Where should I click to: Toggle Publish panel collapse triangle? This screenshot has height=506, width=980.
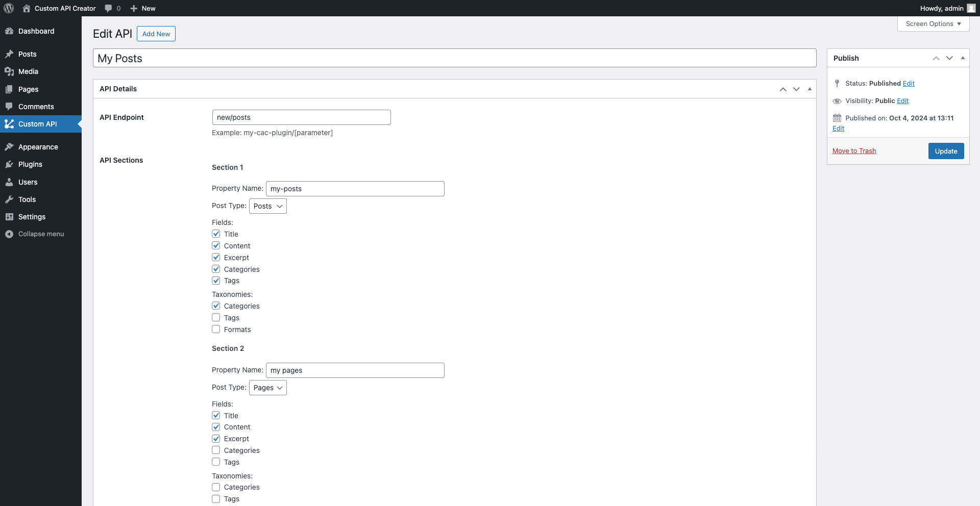pos(963,58)
